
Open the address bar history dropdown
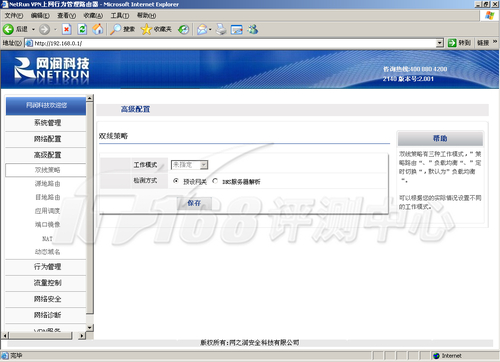440,43
